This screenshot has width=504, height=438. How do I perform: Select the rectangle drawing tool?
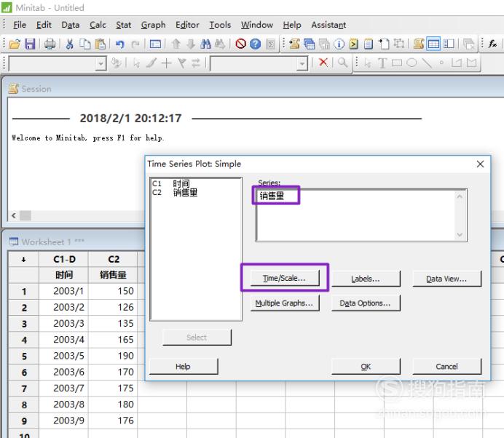tap(397, 63)
